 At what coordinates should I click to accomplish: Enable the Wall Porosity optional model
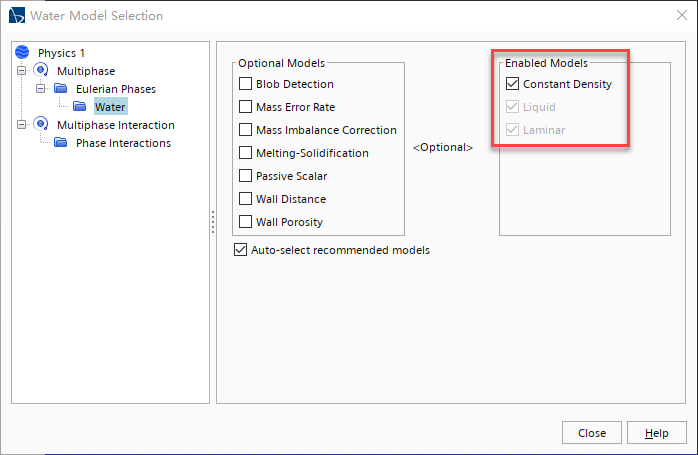pyautogui.click(x=245, y=222)
